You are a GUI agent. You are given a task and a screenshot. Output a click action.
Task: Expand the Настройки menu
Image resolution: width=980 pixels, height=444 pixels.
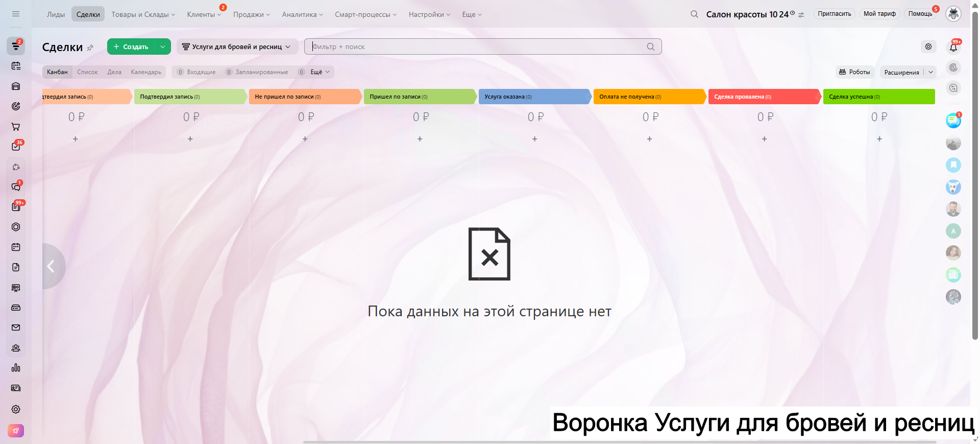coord(430,14)
